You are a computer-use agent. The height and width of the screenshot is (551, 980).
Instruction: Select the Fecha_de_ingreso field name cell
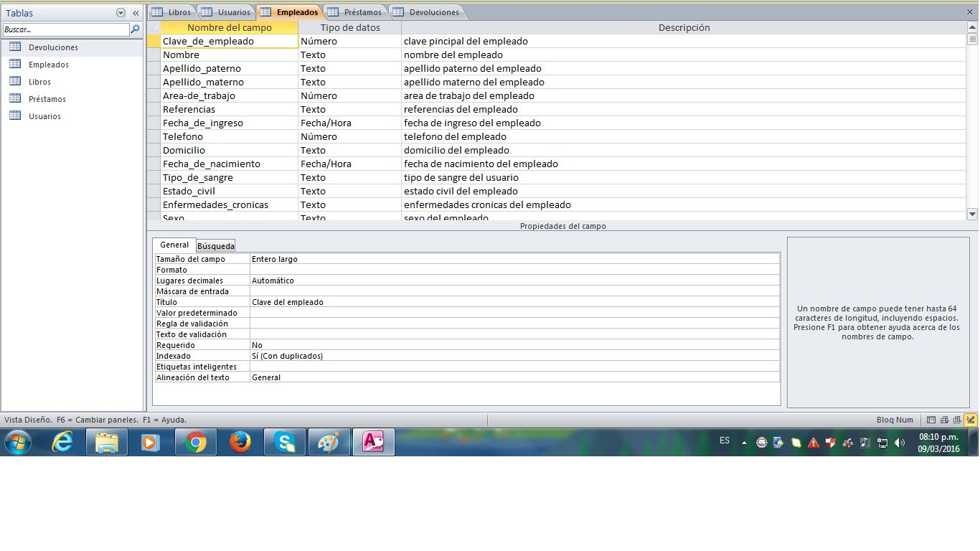click(x=228, y=123)
